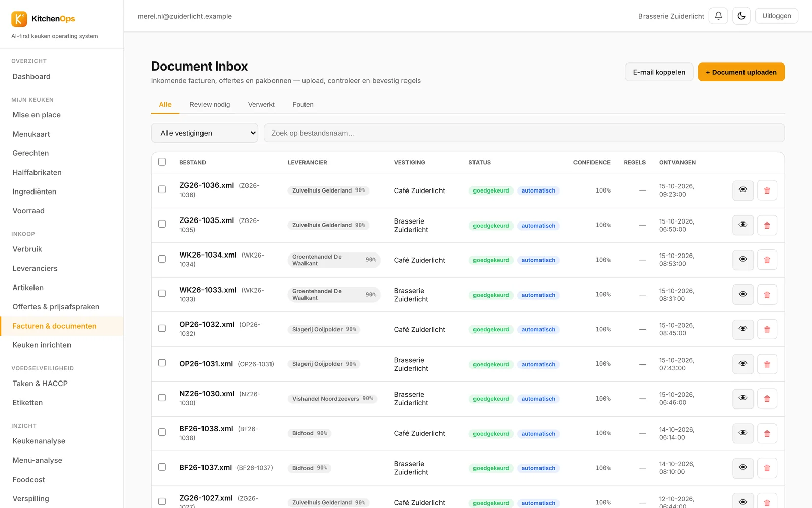Switch to the Review nodig tab
This screenshot has height=508, width=812.
tap(210, 104)
